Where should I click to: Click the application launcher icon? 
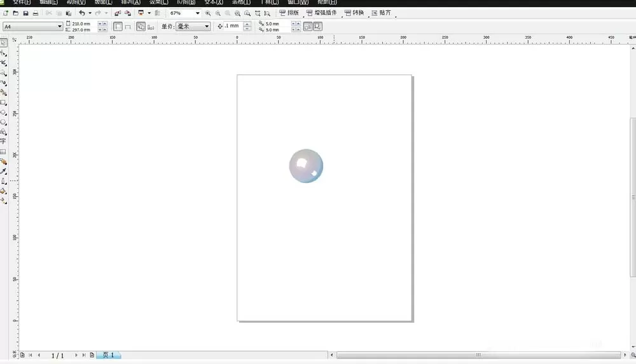coord(141,13)
